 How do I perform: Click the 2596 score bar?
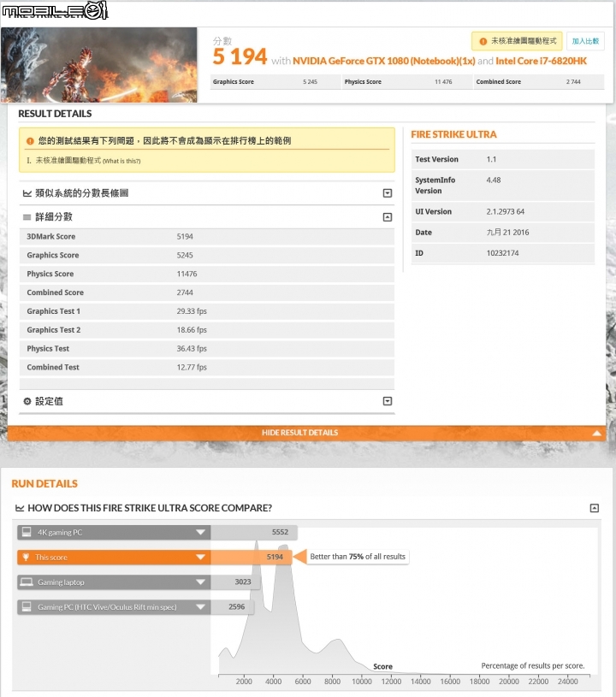pyautogui.click(x=232, y=606)
